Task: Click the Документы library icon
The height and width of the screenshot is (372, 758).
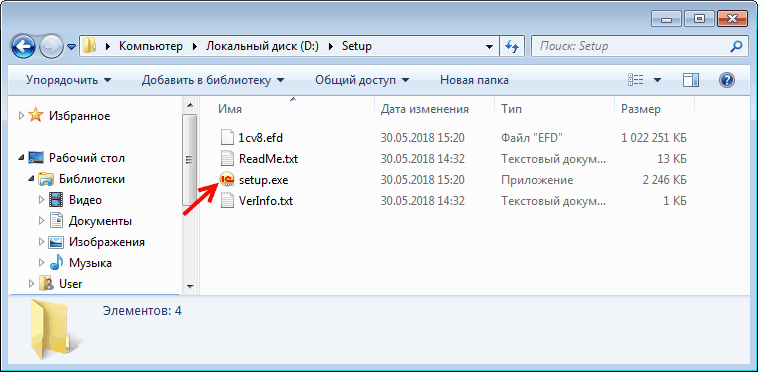Action: tap(57, 221)
